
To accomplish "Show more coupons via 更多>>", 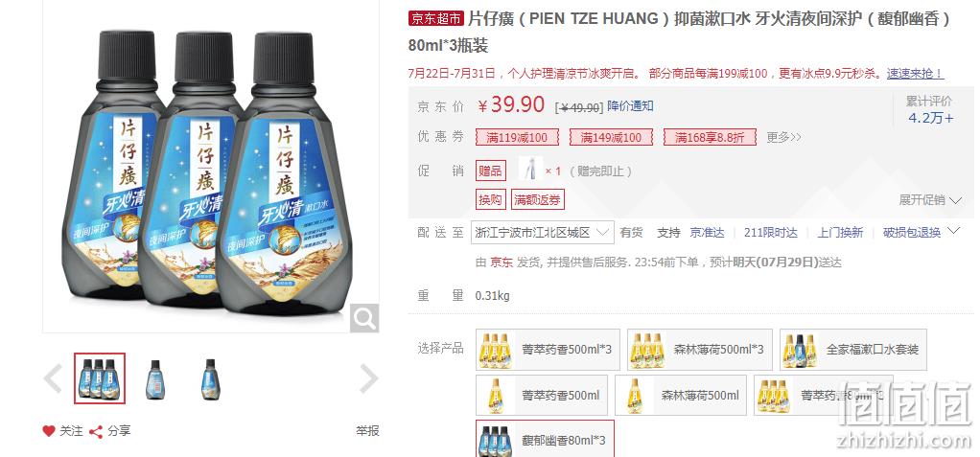I will [783, 137].
